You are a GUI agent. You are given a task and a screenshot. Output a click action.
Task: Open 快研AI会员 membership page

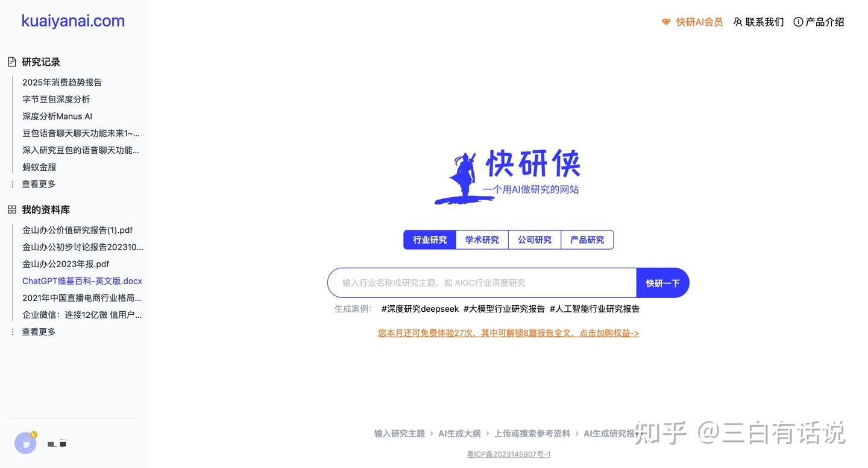point(699,22)
